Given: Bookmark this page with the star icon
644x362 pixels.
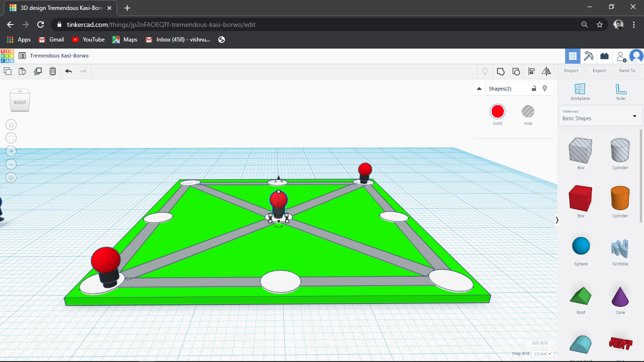Looking at the screenshot, I should (600, 25).
